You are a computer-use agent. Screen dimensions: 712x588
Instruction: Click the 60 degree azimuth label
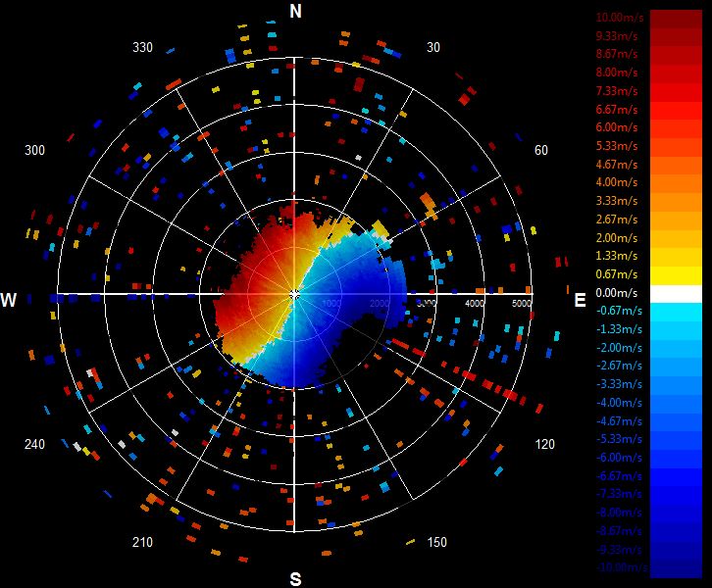540,150
